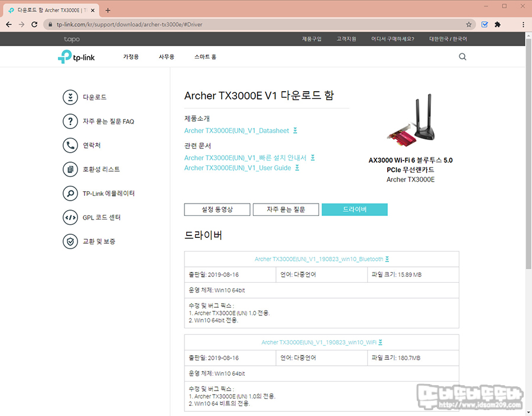Click 고객지원 in the top bar
Image resolution: width=532 pixels, height=416 pixels.
[x=346, y=39]
